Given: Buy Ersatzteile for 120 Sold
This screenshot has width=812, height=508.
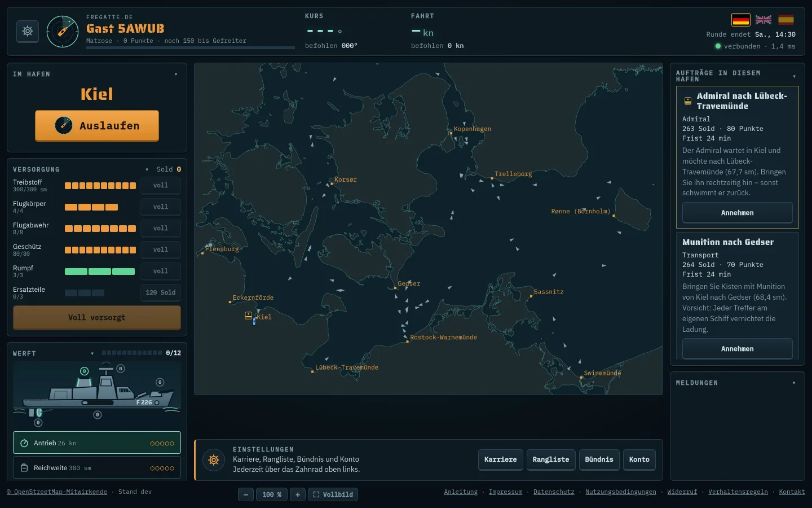Looking at the screenshot, I should pos(161,292).
